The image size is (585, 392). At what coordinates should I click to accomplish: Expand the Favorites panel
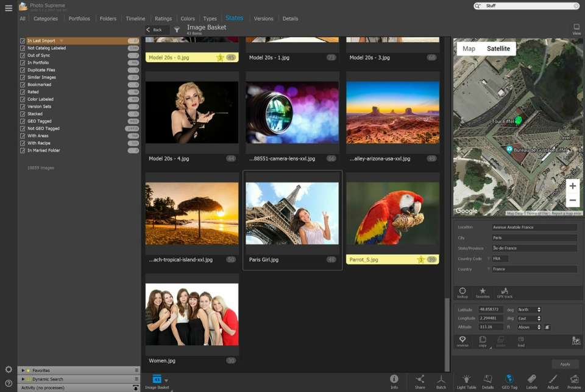click(23, 370)
